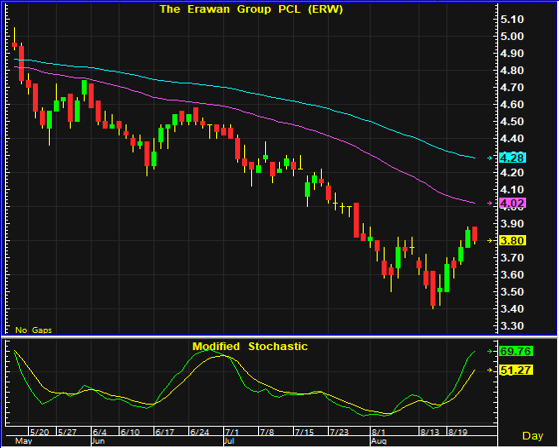This screenshot has width=559, height=448.
Task: Click the yellow 51.27 stochastic value label
Action: point(516,370)
